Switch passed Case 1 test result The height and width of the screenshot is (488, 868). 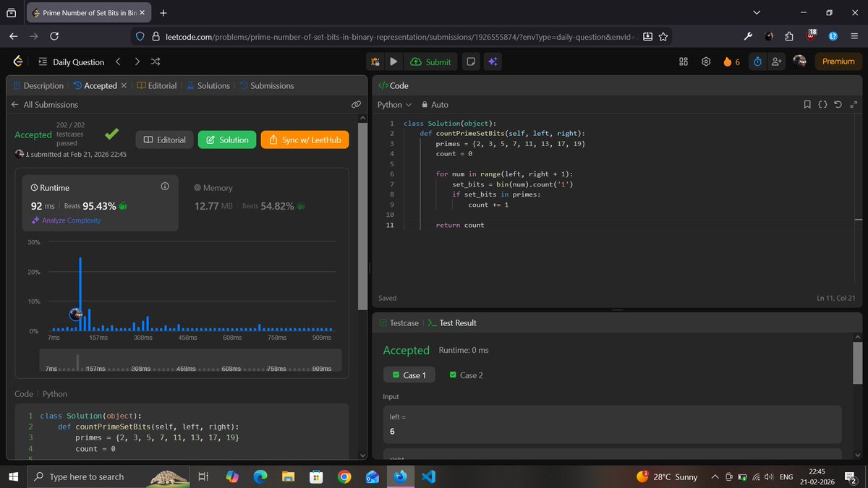point(409,374)
